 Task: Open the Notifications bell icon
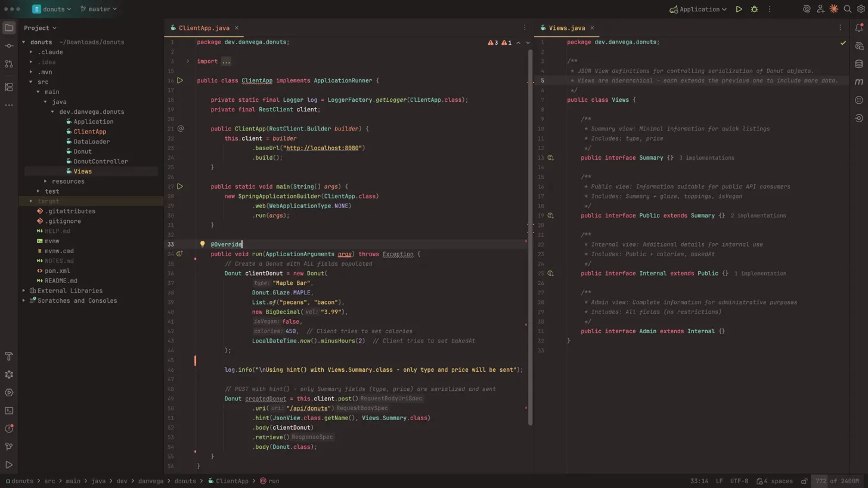[x=859, y=28]
